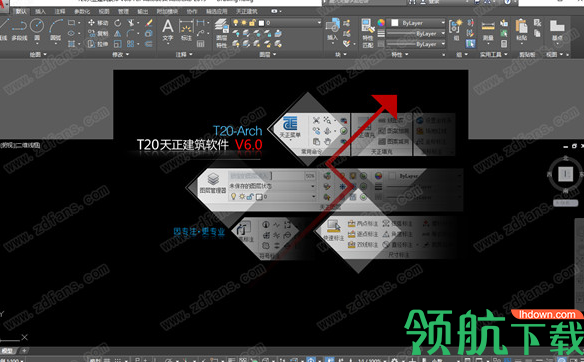The height and width of the screenshot is (362, 584).
Task: Select the rectangle draw tool
Action: pyautogui.click(x=72, y=23)
